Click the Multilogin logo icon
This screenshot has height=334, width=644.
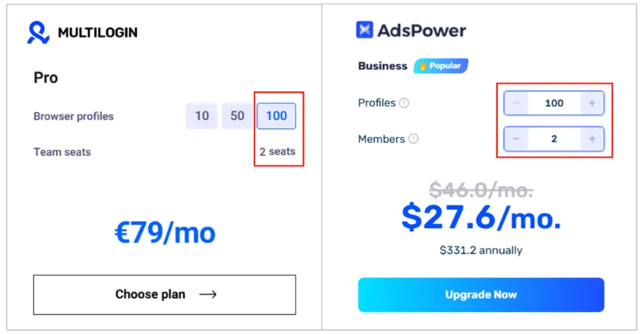click(38, 32)
